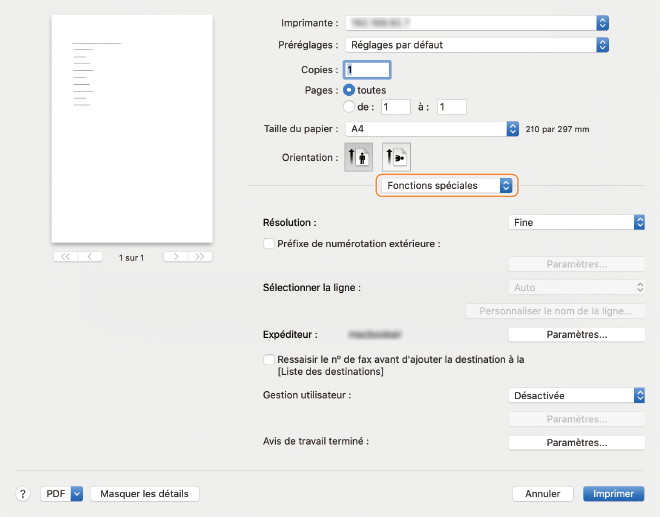Go to first page of preview
The height and width of the screenshot is (517, 660).
[66, 257]
